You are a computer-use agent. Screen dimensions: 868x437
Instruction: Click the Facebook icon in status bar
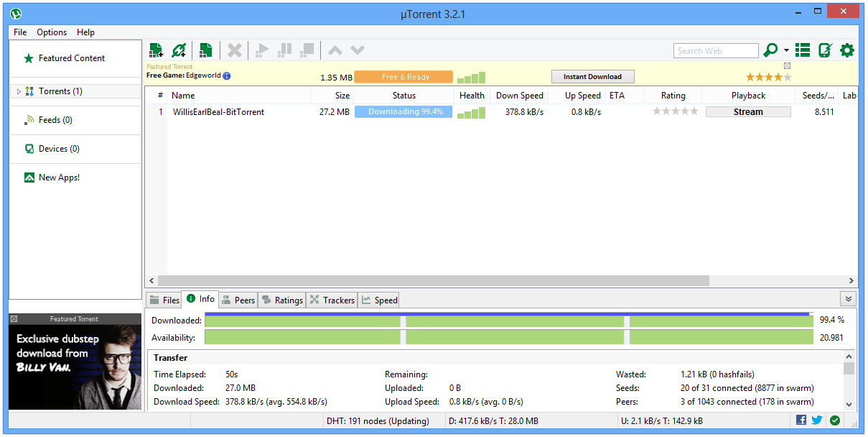[801, 420]
